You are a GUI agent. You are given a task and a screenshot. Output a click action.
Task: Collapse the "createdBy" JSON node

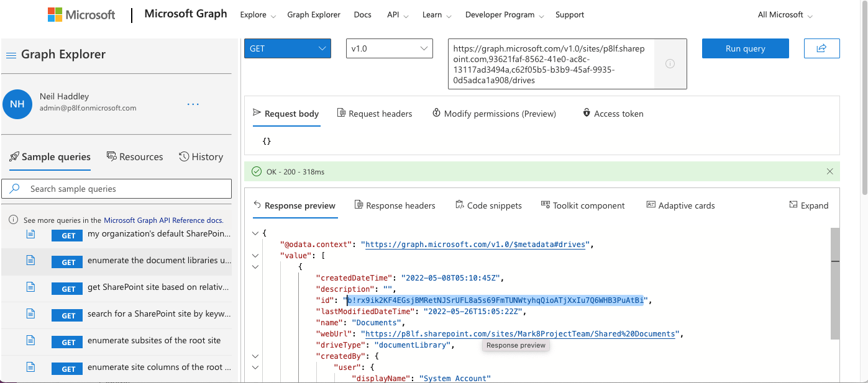point(255,356)
